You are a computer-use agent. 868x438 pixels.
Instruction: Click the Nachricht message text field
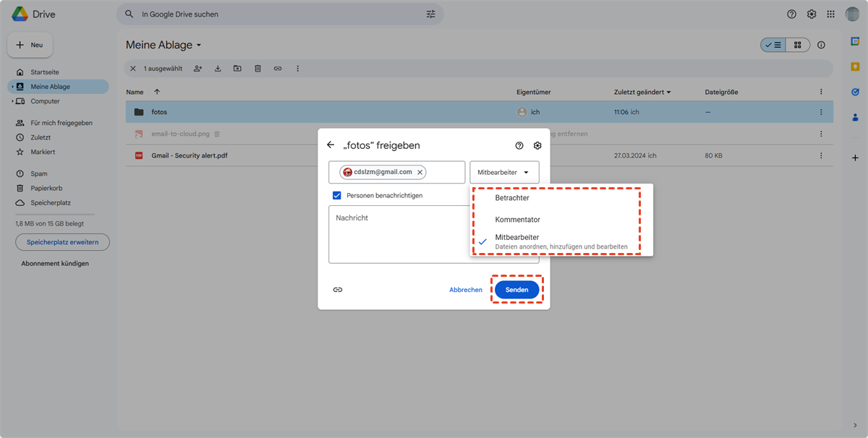click(398, 234)
